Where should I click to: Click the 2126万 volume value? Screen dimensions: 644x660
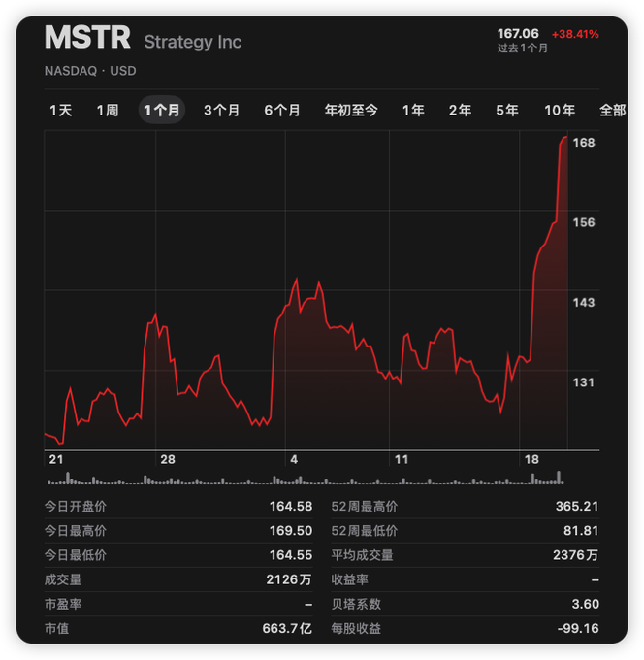289,579
